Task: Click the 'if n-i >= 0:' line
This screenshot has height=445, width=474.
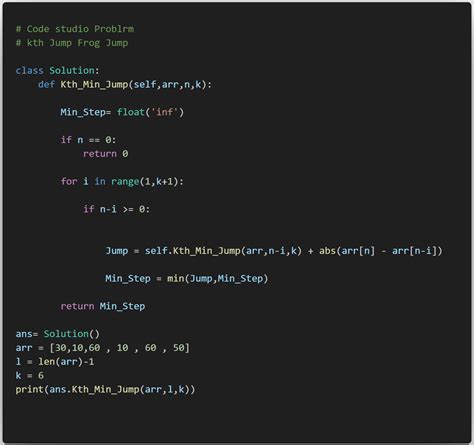Action: (117, 209)
